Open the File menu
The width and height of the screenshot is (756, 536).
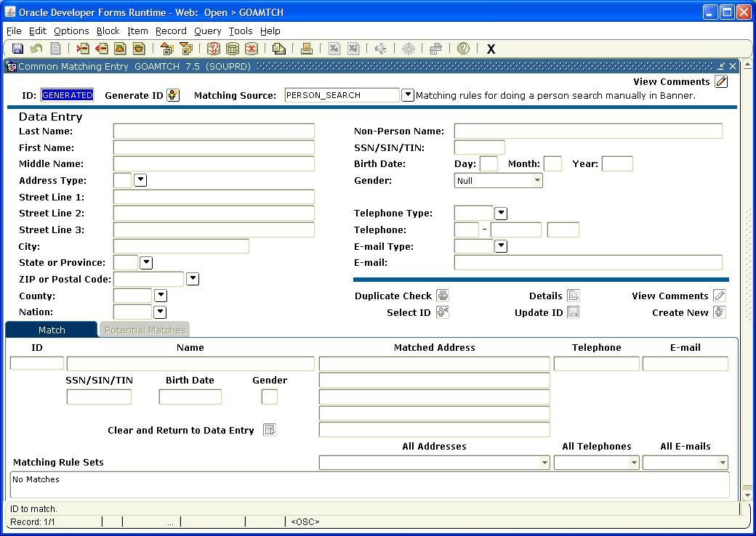coord(14,31)
